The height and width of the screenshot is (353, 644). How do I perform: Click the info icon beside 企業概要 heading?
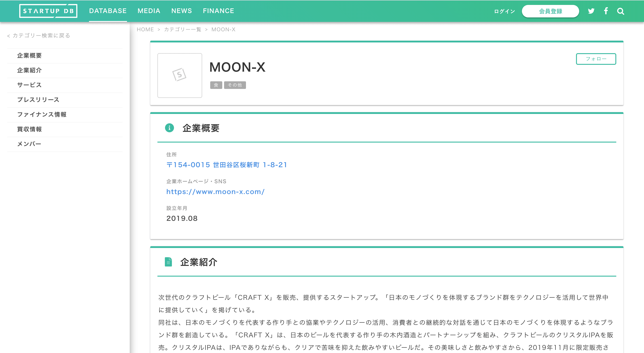tap(169, 128)
